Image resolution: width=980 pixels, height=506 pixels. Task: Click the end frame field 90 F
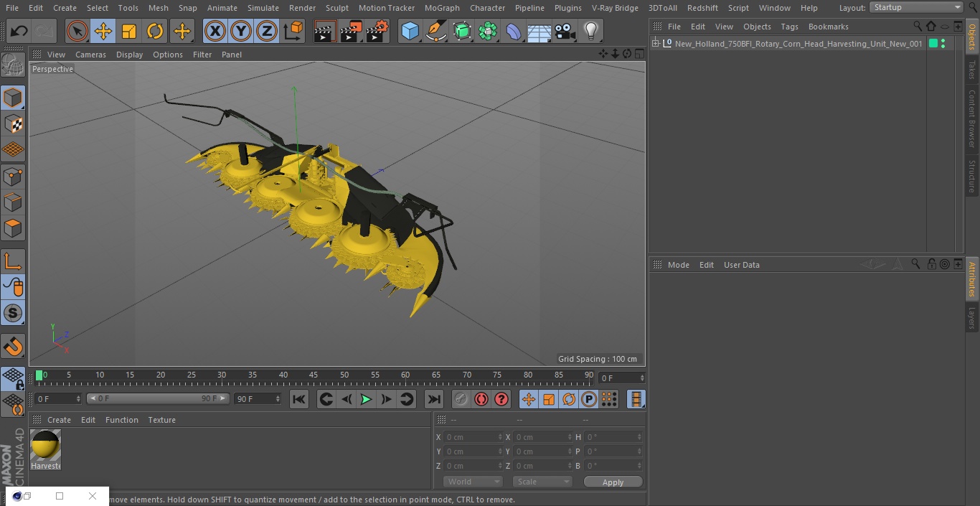tap(257, 398)
